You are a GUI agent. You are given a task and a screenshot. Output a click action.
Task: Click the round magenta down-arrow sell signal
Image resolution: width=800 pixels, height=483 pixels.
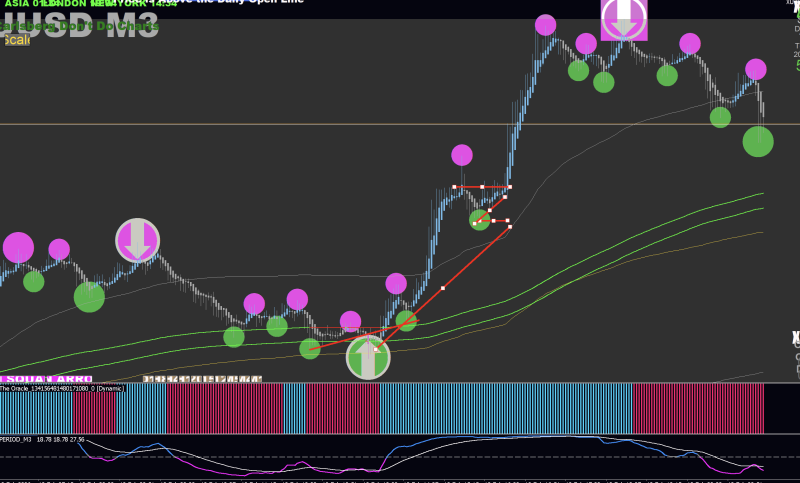[137, 240]
